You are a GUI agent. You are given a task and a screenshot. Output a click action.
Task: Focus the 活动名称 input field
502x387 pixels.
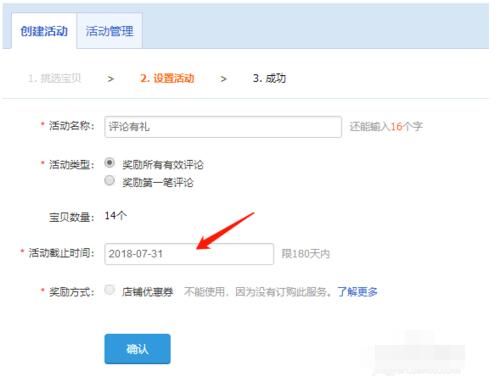point(223,127)
